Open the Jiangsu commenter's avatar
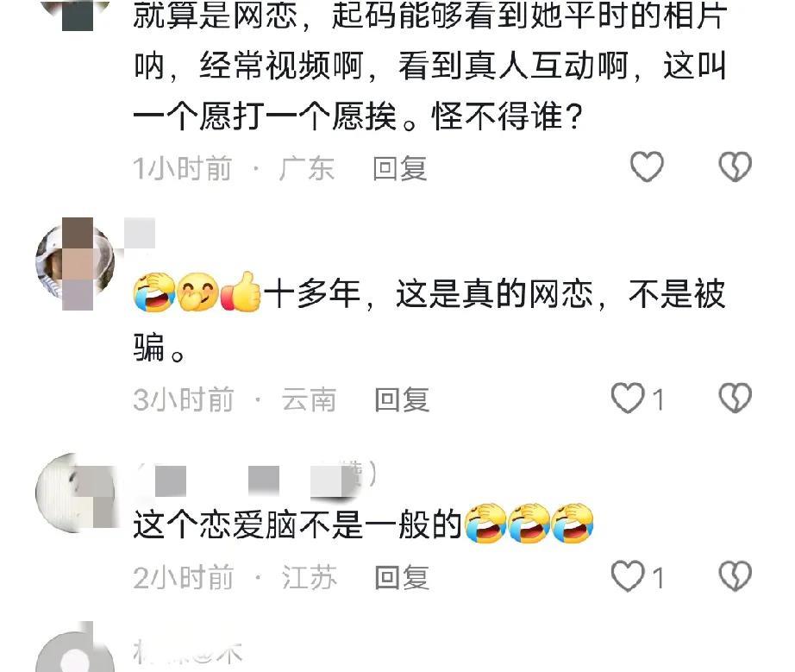Viewport: 795px width, 672px height. (74, 492)
